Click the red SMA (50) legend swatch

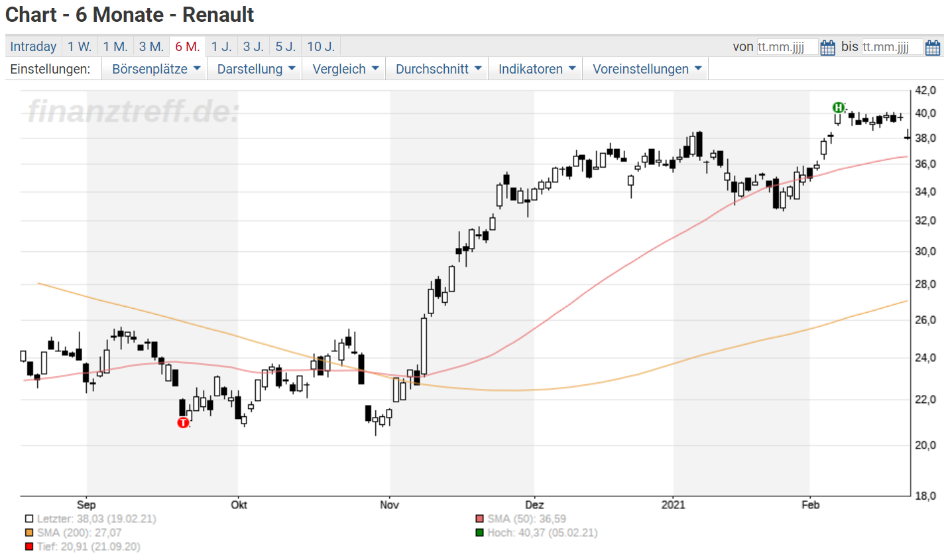(x=480, y=519)
